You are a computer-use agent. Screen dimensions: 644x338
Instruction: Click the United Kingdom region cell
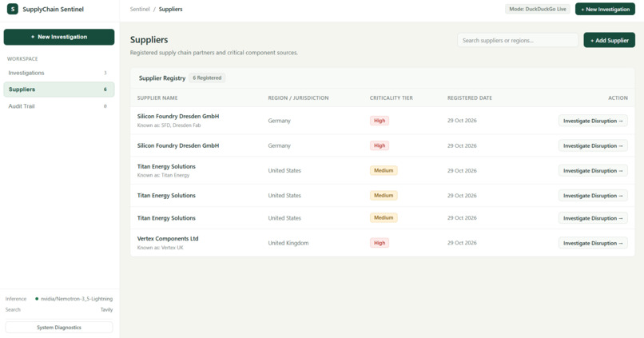tap(288, 243)
